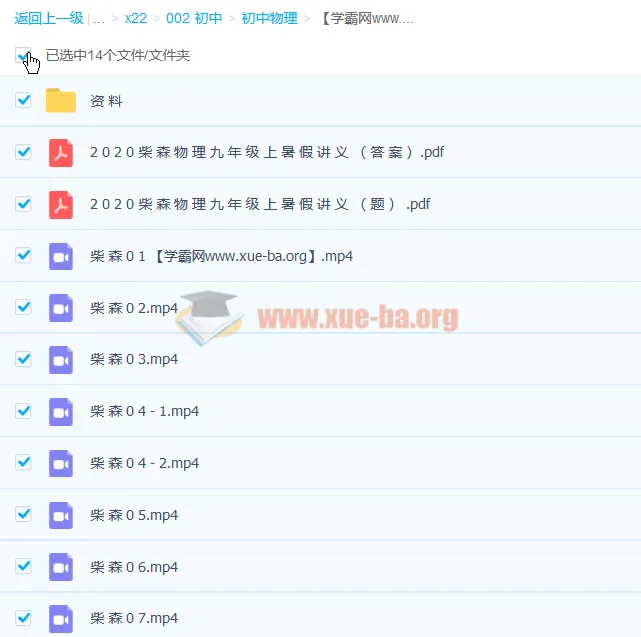This screenshot has height=637, width=641.
Task: Click video icon for 柴森06.mp4
Action: [61, 567]
